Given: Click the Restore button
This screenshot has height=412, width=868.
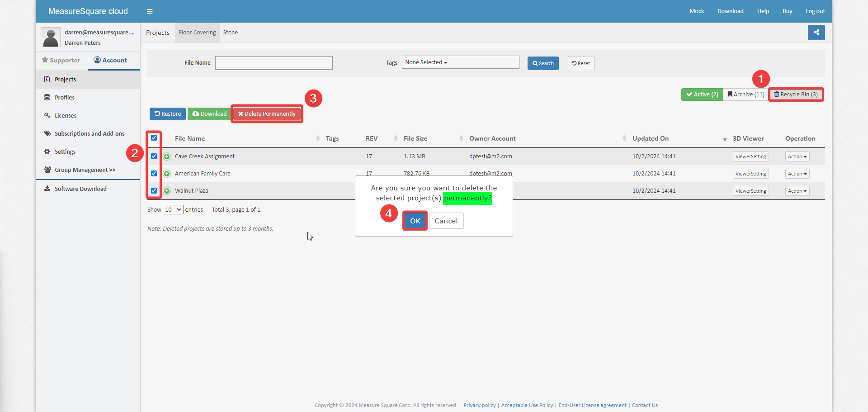Looking at the screenshot, I should point(168,114).
